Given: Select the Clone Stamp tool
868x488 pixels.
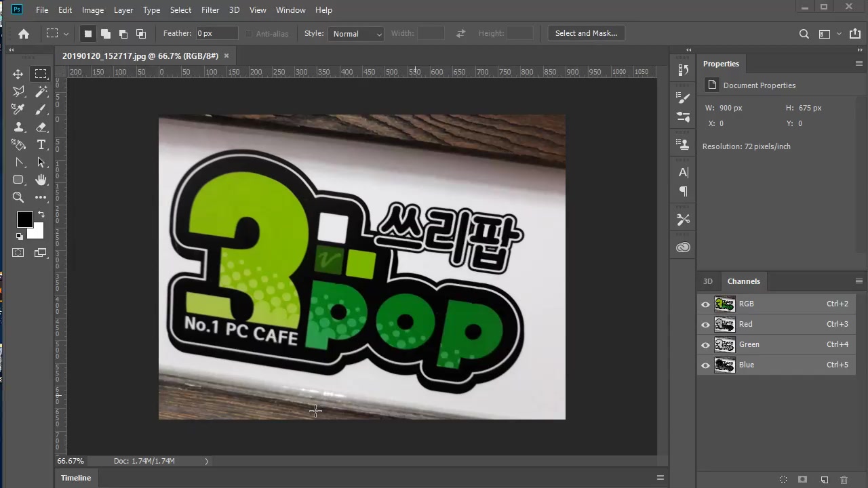Looking at the screenshot, I should (18, 127).
